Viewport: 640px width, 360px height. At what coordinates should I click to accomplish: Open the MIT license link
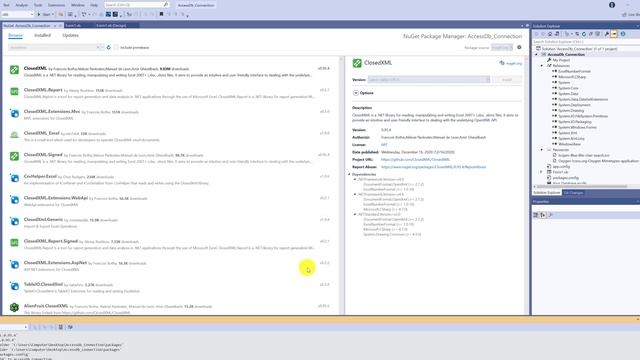[x=384, y=145]
